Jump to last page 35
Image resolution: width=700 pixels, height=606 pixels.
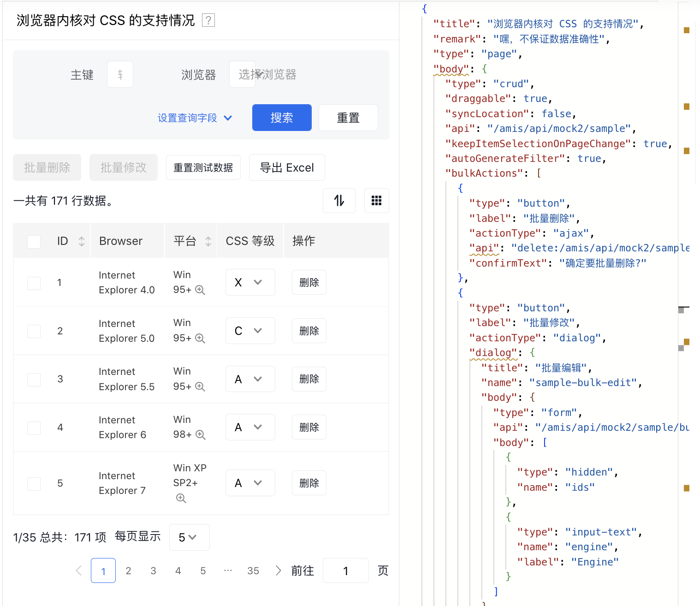coord(253,571)
